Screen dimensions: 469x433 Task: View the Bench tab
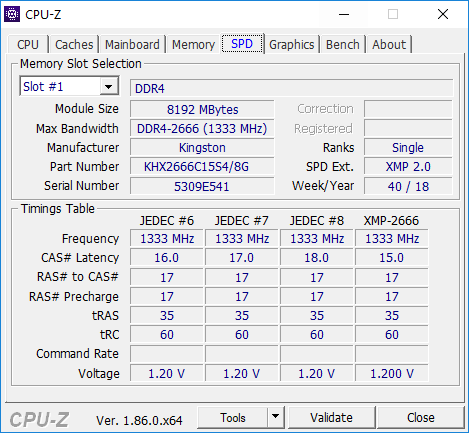[x=343, y=44]
